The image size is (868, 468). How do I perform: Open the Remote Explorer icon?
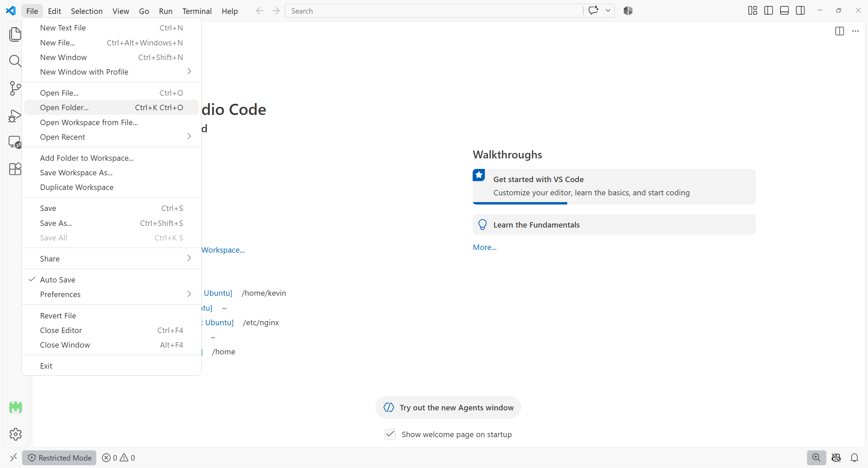[x=15, y=142]
